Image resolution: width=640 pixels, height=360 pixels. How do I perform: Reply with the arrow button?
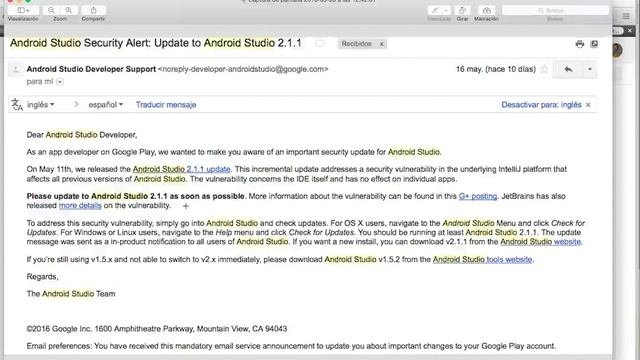pos(568,69)
